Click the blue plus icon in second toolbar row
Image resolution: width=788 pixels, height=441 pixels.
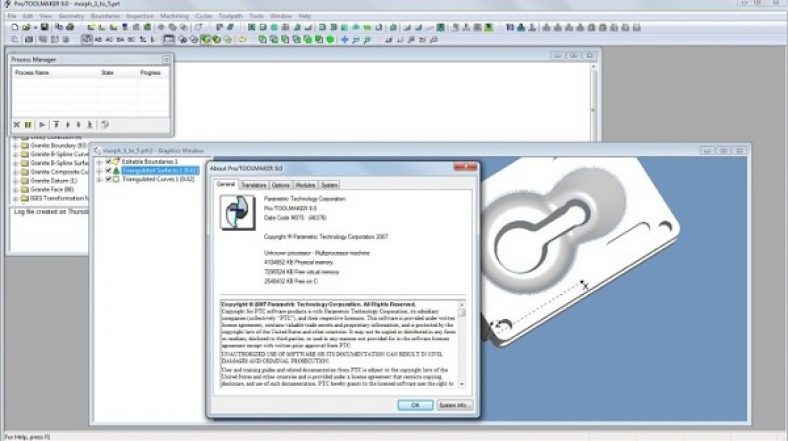(x=344, y=39)
